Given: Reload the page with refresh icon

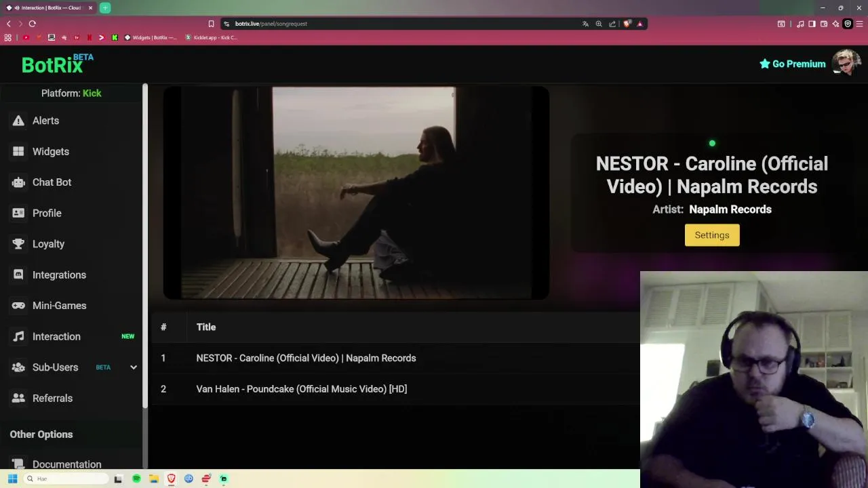Looking at the screenshot, I should (32, 24).
